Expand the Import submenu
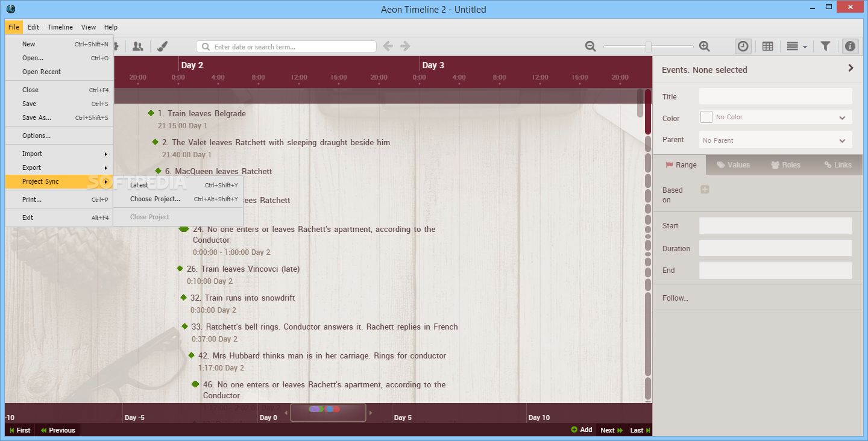 pos(59,154)
